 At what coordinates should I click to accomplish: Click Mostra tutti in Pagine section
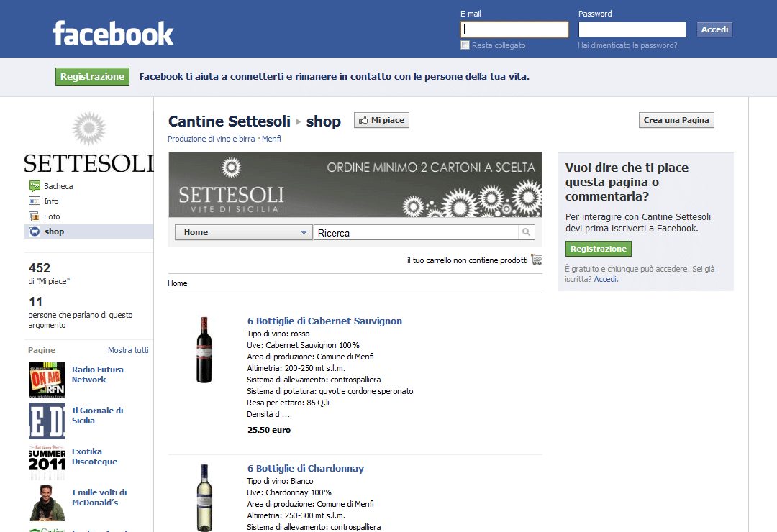(128, 350)
